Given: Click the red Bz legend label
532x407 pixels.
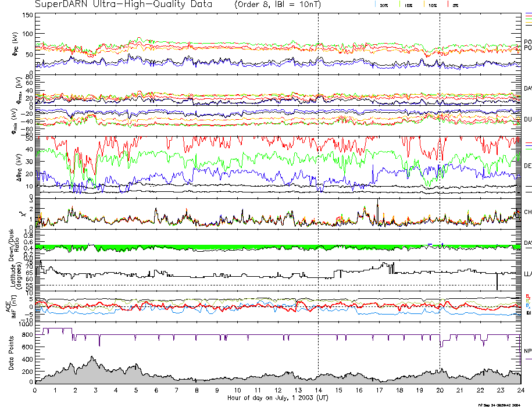Looking at the screenshot, I should (527, 295).
